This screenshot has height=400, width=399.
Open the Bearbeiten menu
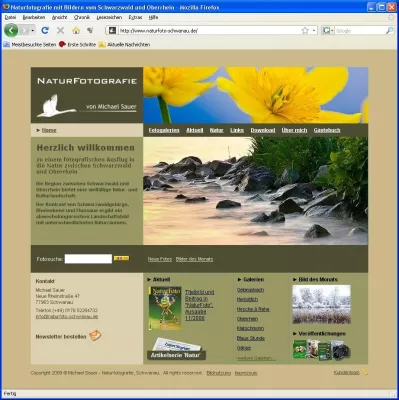[x=34, y=17]
